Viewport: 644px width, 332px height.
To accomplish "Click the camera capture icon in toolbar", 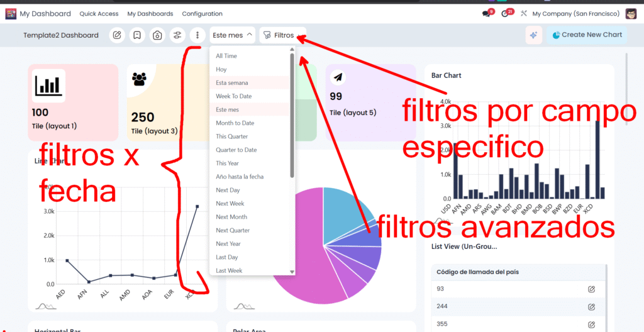I will [x=157, y=35].
